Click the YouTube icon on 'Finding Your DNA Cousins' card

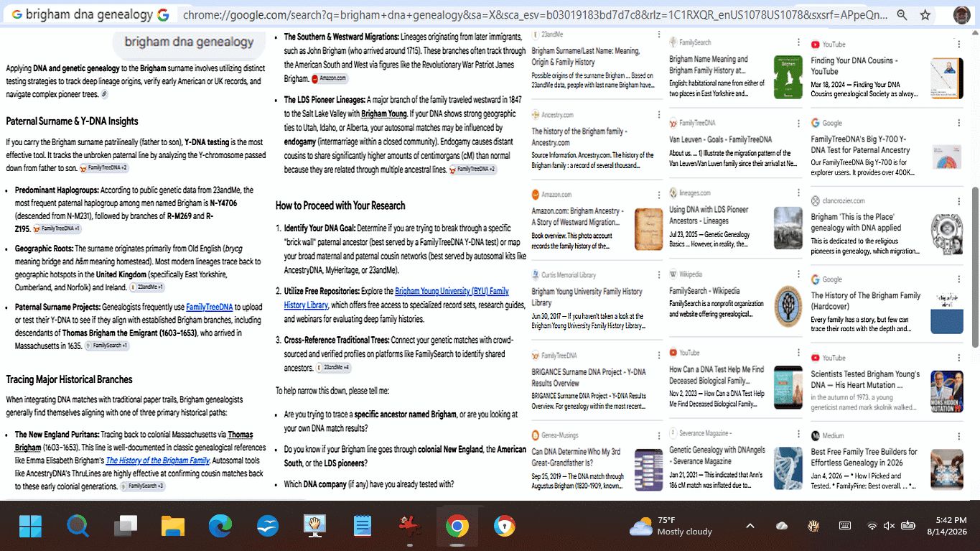815,45
